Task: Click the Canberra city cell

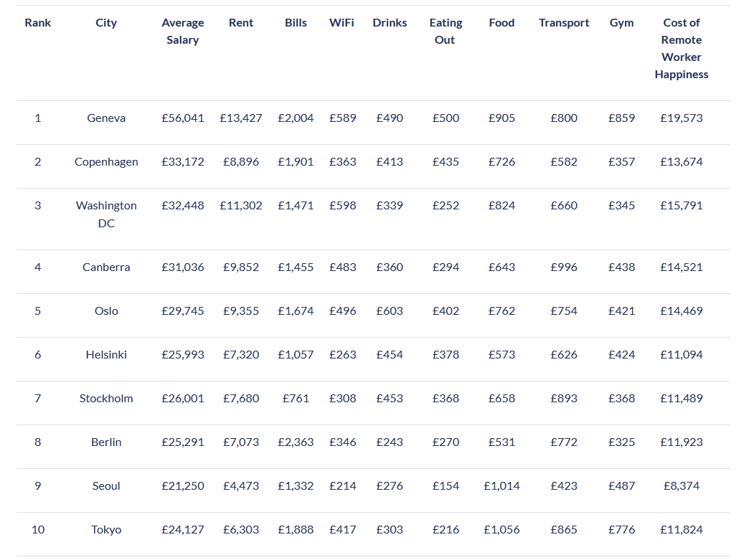Action: [106, 267]
